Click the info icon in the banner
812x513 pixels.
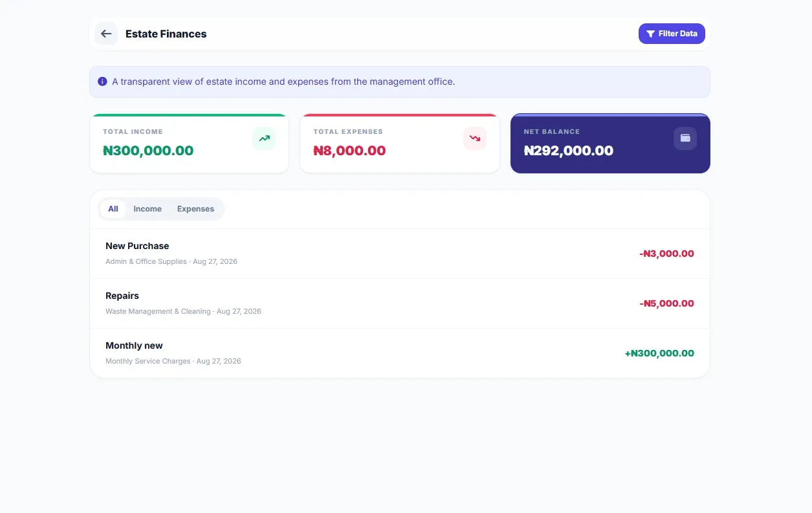pyautogui.click(x=102, y=82)
